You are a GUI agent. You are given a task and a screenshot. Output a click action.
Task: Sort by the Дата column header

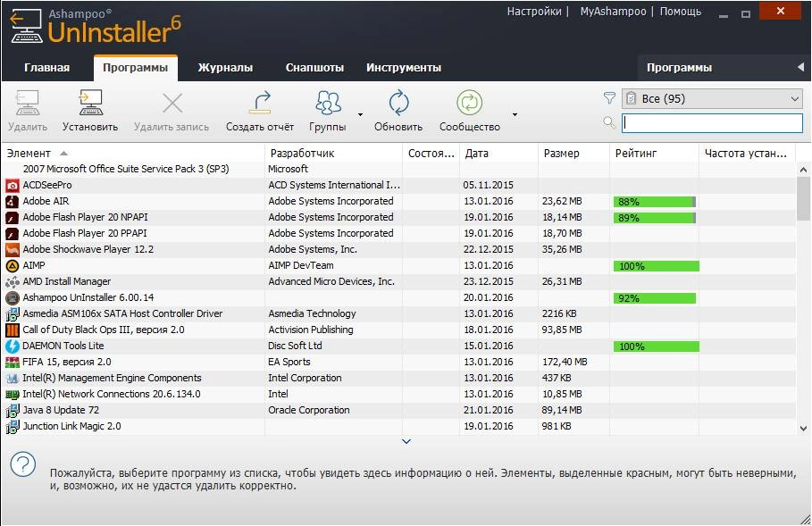(x=498, y=154)
